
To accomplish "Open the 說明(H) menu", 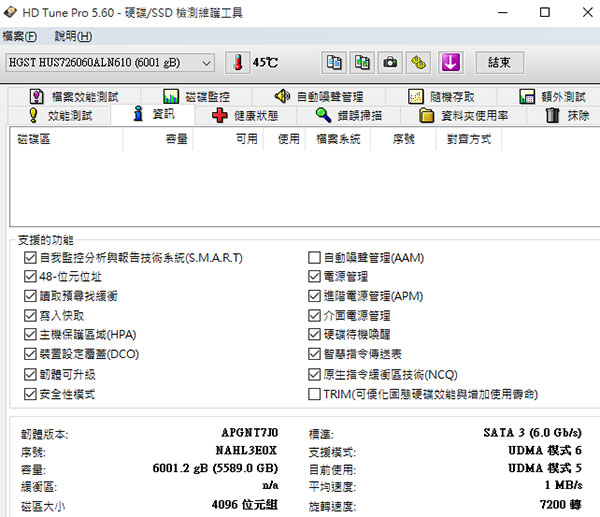I will [x=73, y=37].
